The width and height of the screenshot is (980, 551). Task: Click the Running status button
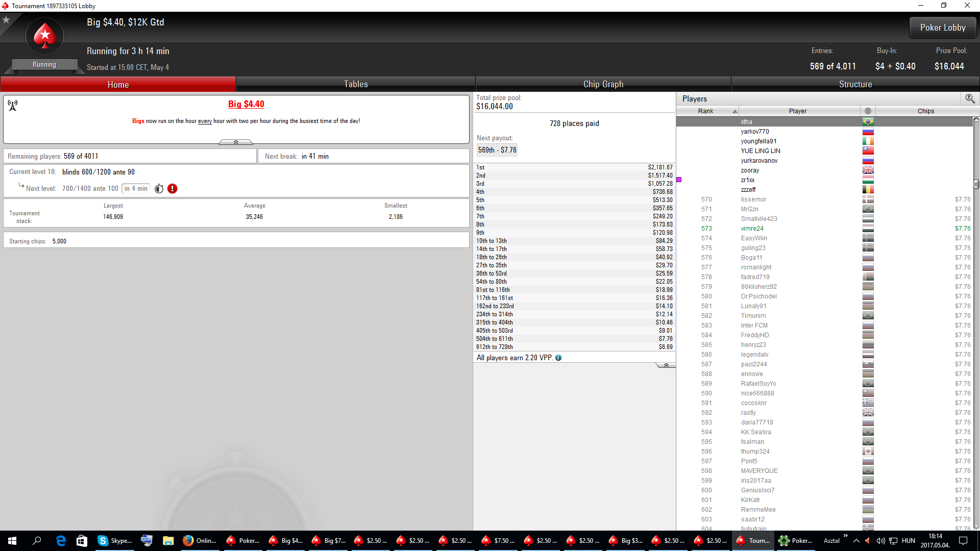point(44,65)
